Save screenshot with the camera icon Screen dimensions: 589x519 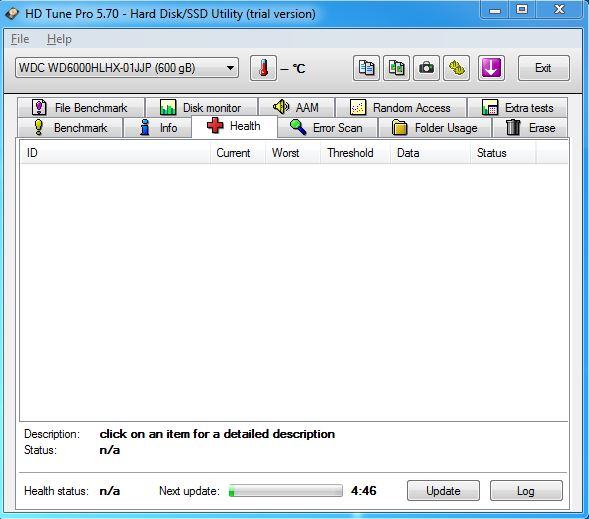pyautogui.click(x=426, y=68)
